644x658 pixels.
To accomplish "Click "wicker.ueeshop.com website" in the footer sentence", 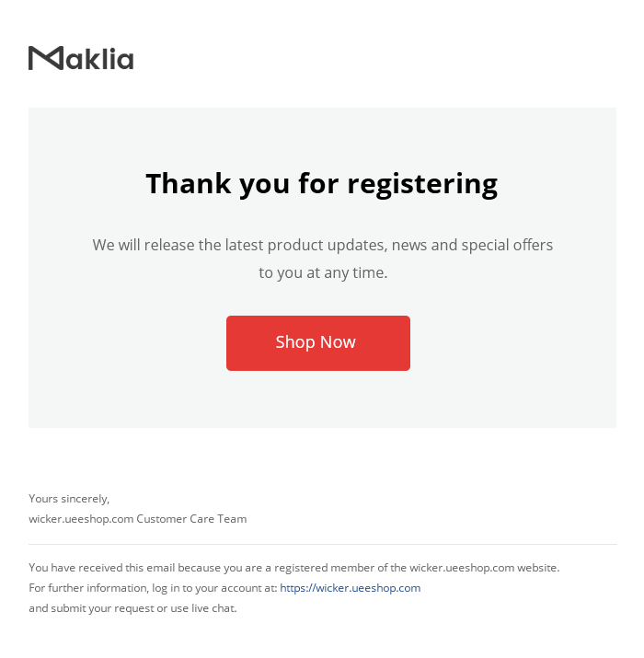I will [483, 568].
